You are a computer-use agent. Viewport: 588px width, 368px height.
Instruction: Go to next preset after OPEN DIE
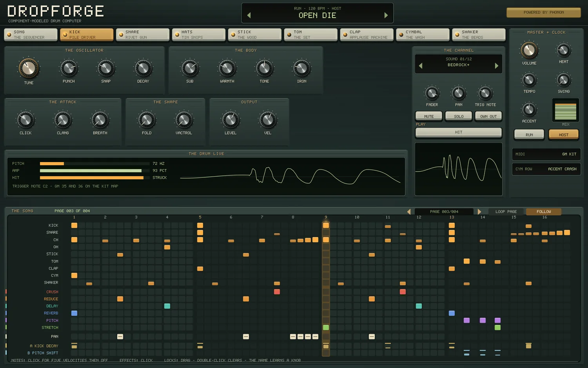coord(386,15)
